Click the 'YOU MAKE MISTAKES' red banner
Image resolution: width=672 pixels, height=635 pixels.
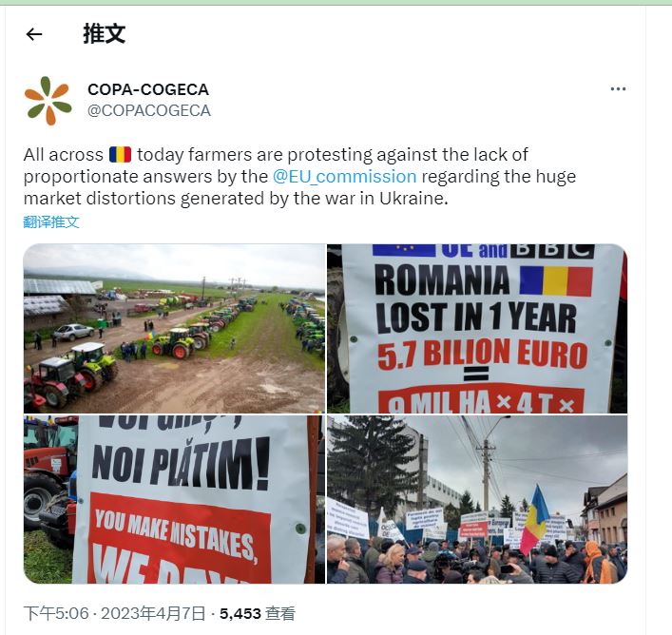tap(179, 539)
